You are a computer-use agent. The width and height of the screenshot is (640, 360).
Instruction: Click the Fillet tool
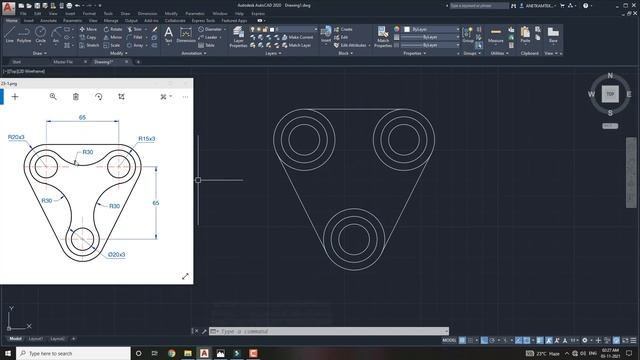135,37
